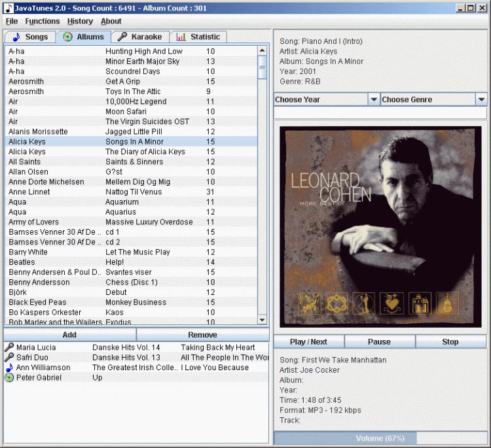Click the bar chart icon on Statistic tab
The width and height of the screenshot is (491, 448).
[181, 37]
